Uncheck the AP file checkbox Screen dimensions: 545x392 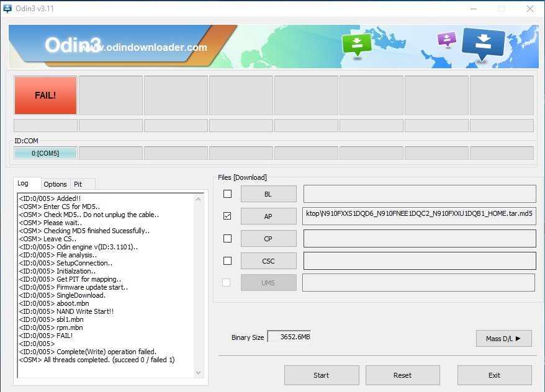pyautogui.click(x=227, y=216)
